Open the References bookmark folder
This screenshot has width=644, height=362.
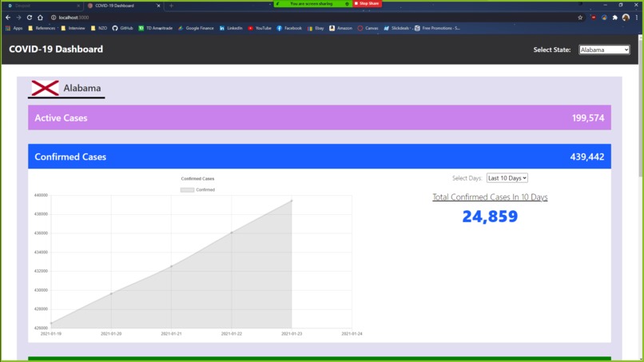42,28
